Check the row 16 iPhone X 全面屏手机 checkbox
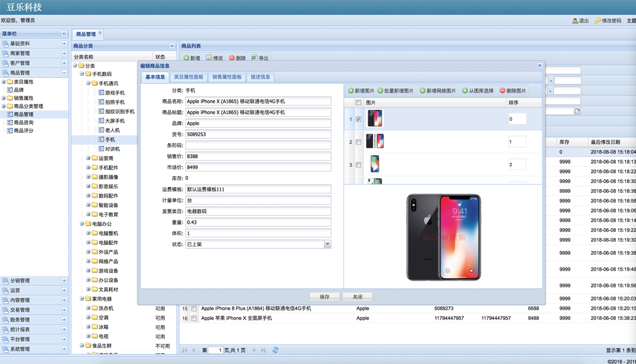The image size is (636, 364). pos(194,318)
